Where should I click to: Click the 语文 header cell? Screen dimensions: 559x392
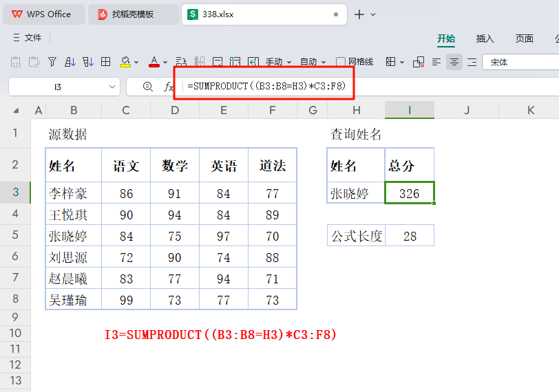[x=126, y=166]
